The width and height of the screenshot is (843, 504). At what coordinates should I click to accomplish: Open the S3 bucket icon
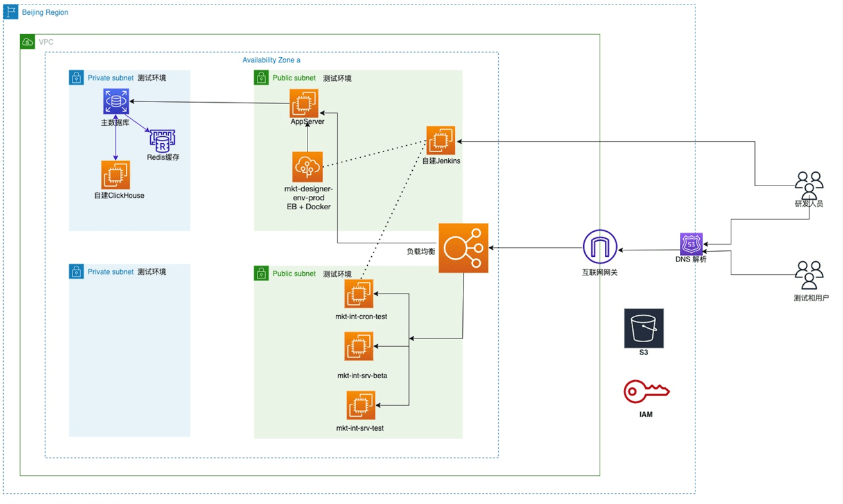click(x=644, y=327)
